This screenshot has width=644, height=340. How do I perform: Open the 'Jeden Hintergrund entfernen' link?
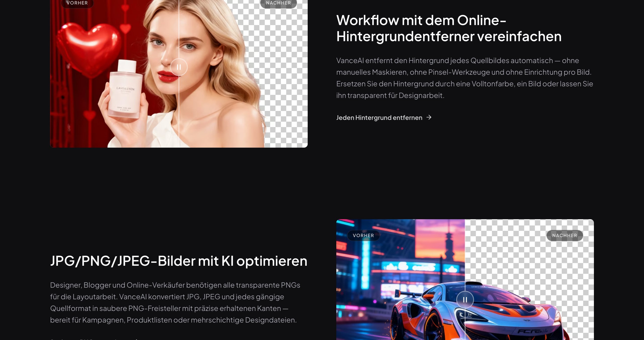[x=384, y=118]
